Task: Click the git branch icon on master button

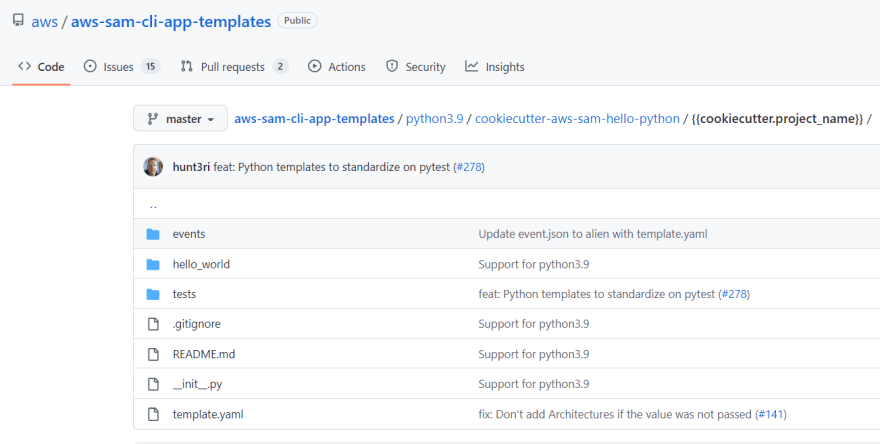Action: point(152,118)
